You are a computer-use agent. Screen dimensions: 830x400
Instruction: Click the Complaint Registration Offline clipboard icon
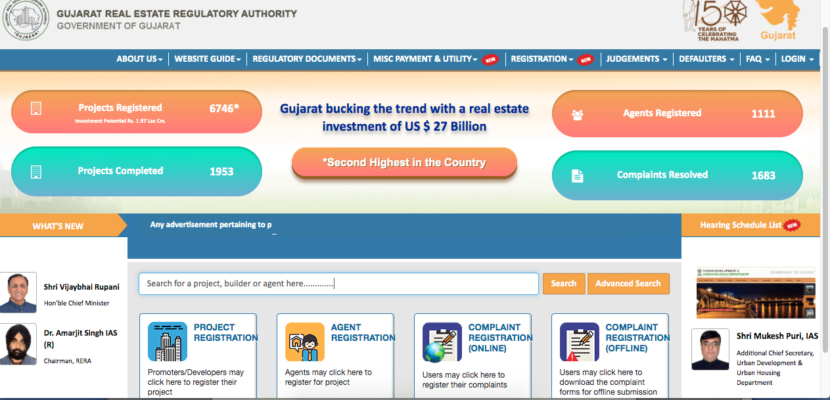pyautogui.click(x=579, y=342)
